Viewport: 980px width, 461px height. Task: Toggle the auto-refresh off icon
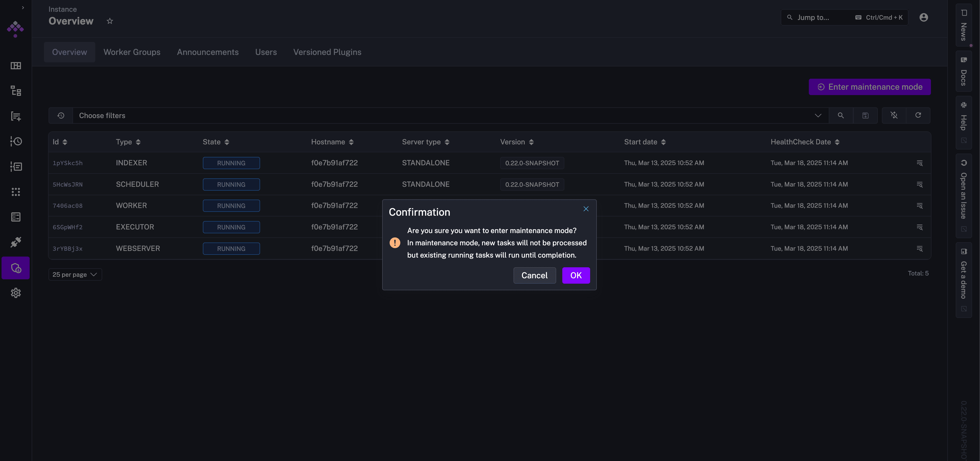894,115
